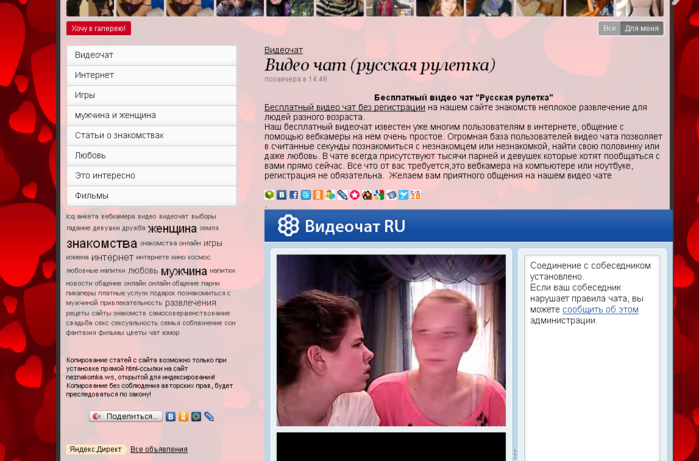The width and height of the screenshot is (699, 461).
Task: Click Odnoklassniki icon beside Поделиться button
Action: (x=183, y=416)
